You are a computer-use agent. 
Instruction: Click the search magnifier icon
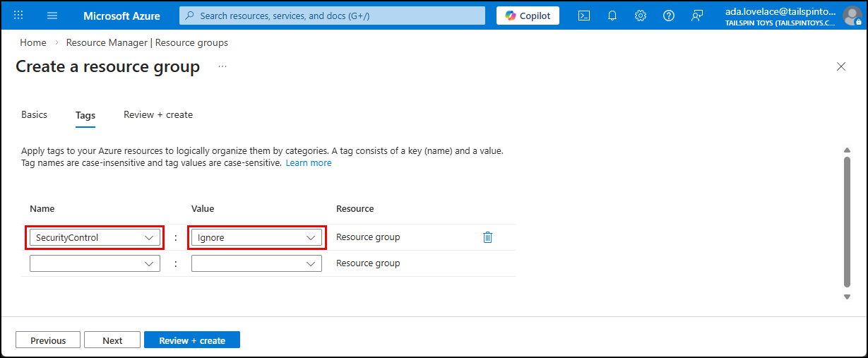pyautogui.click(x=190, y=16)
